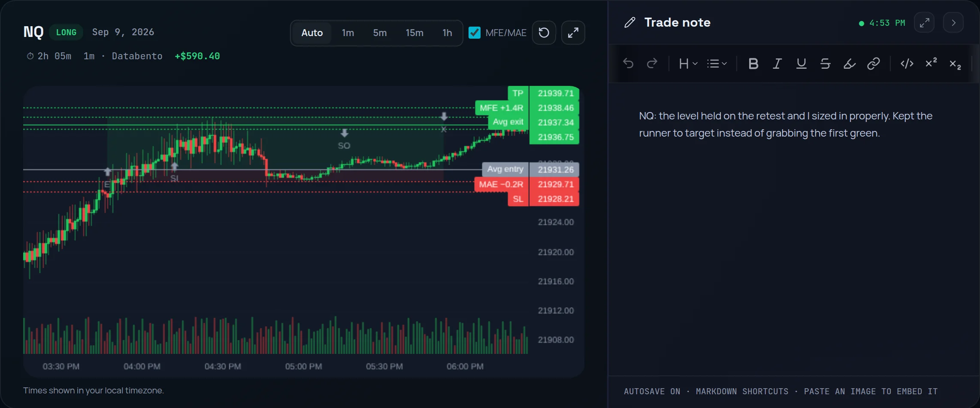This screenshot has width=980, height=408.
Task: Apply underline formatting
Action: (x=801, y=64)
